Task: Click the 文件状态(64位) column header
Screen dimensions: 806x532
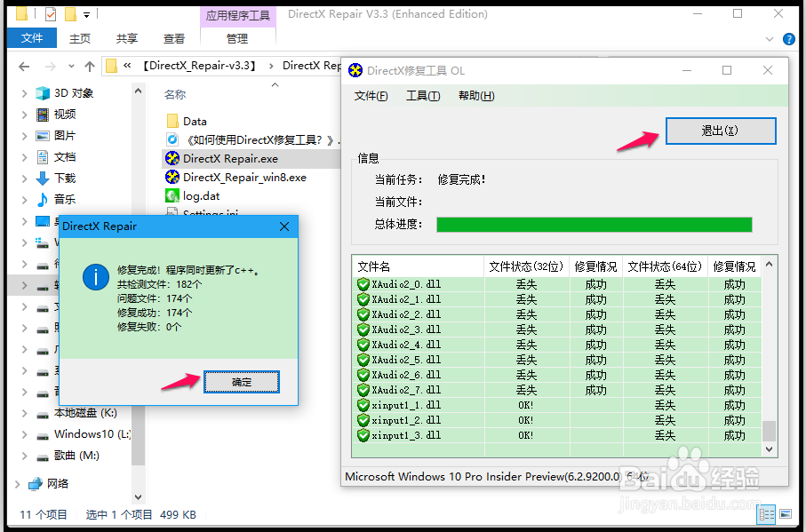Action: 665,267
